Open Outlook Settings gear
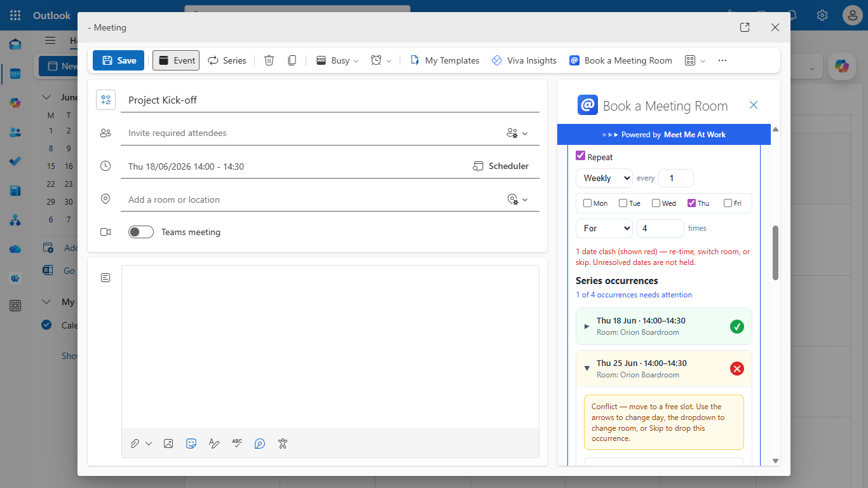 [x=822, y=15]
